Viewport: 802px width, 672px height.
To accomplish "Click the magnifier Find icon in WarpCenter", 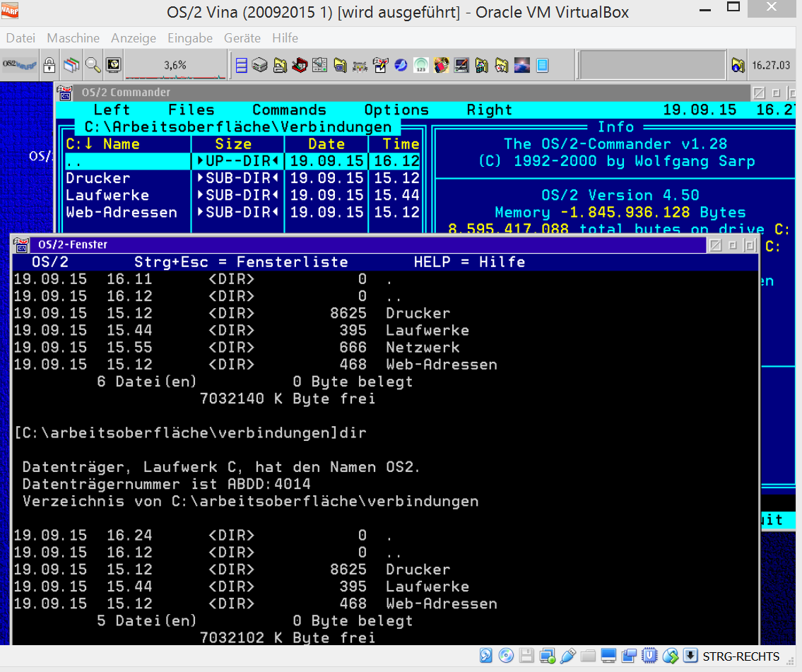I will 93,65.
